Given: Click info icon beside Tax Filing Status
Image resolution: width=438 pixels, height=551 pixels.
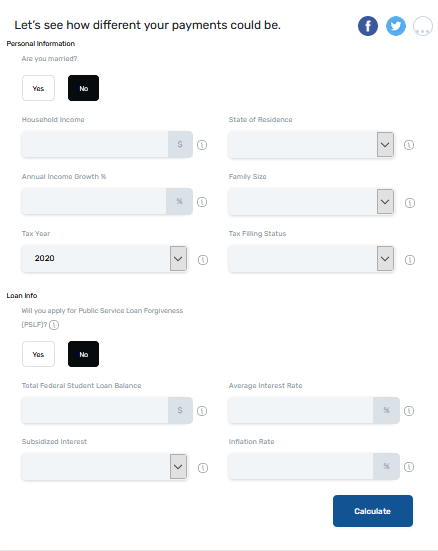Looking at the screenshot, I should pos(410,260).
